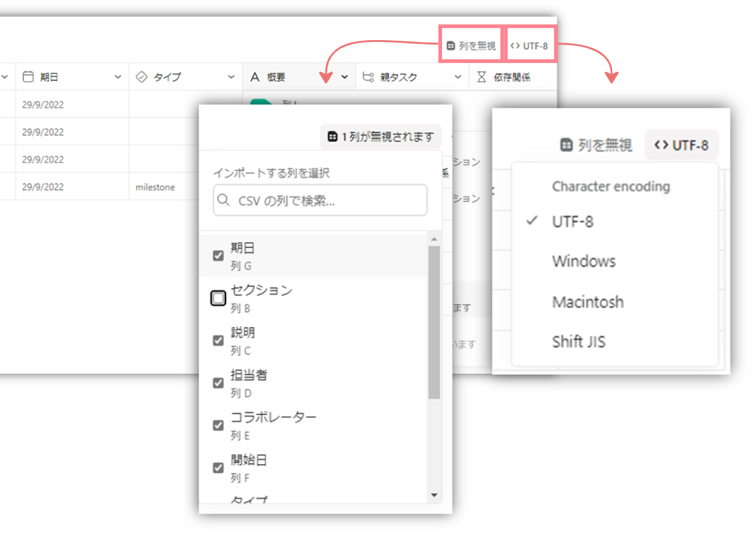The height and width of the screenshot is (536, 756).
Task: Select Shift JIS character encoding
Action: point(578,342)
